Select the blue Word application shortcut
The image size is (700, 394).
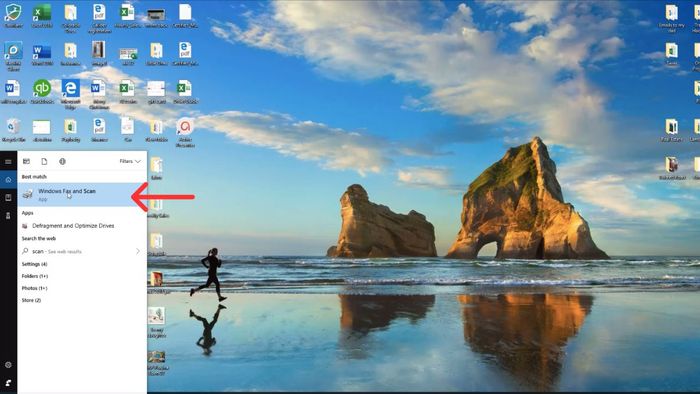click(x=42, y=54)
